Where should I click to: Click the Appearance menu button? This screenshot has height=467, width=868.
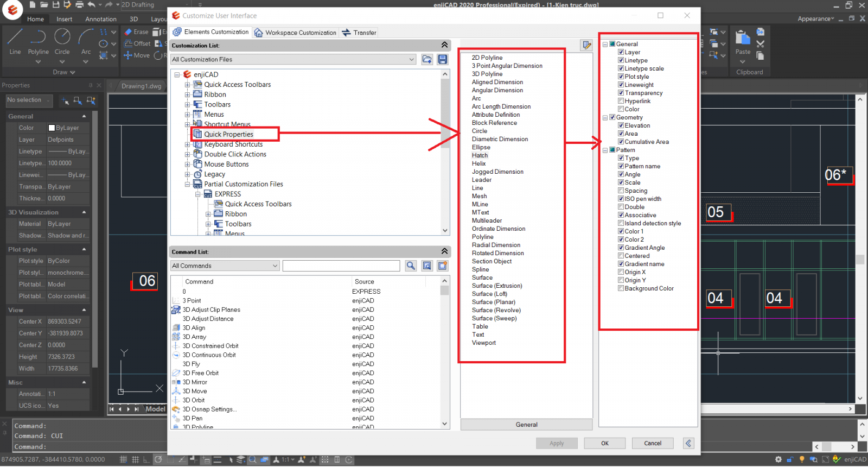[x=815, y=19]
